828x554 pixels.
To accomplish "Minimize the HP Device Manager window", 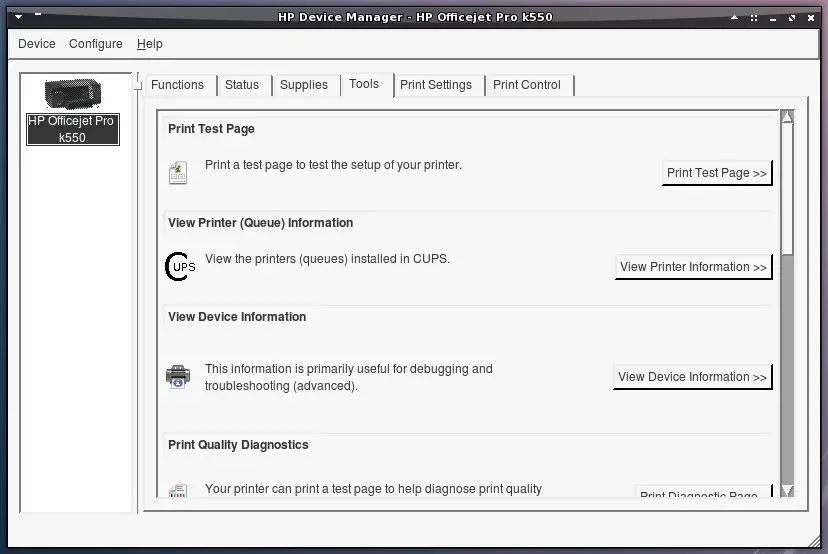I will tap(773, 19).
